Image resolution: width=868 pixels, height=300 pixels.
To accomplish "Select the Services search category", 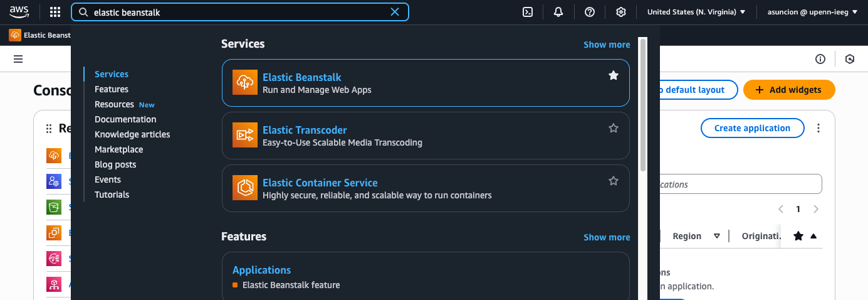I will click(x=112, y=74).
